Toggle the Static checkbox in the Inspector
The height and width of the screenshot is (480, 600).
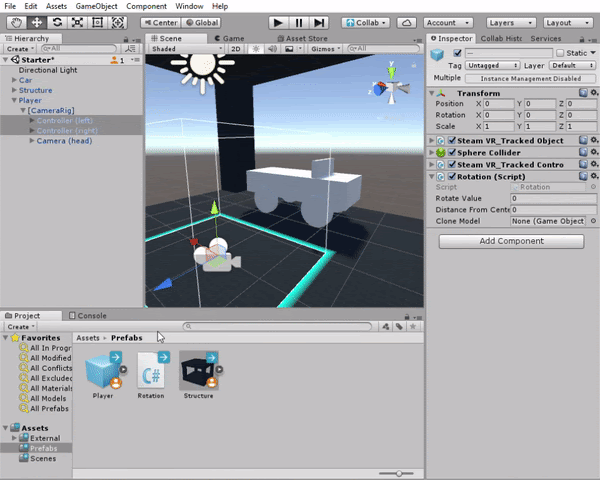(x=559, y=53)
